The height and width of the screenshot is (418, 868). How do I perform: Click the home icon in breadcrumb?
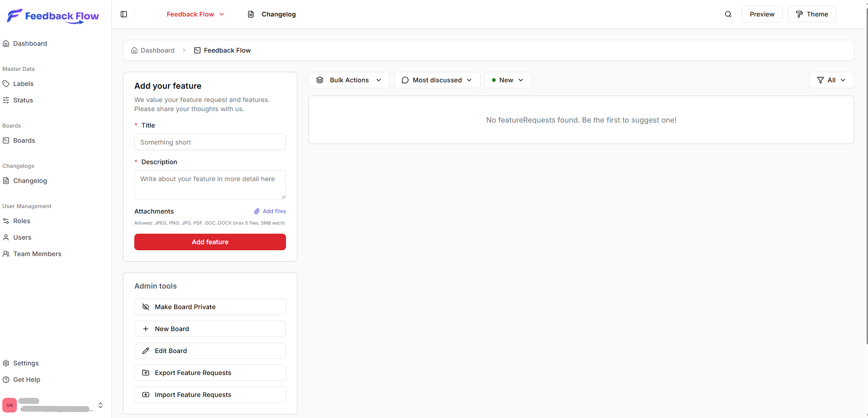click(x=134, y=50)
